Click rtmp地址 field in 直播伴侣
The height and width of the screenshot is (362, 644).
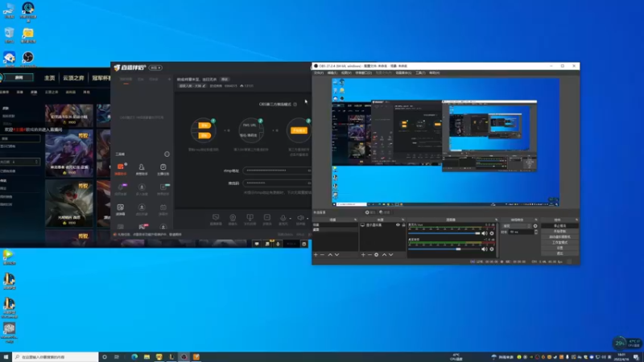[x=276, y=171]
